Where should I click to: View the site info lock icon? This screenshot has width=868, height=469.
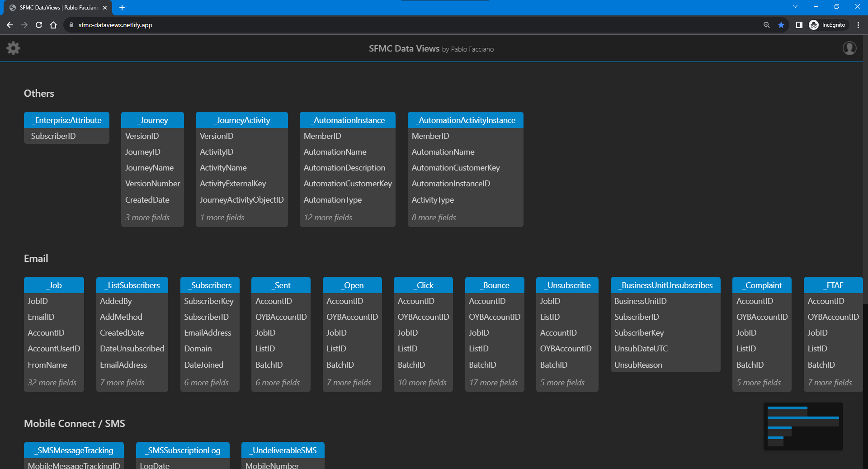pos(71,25)
